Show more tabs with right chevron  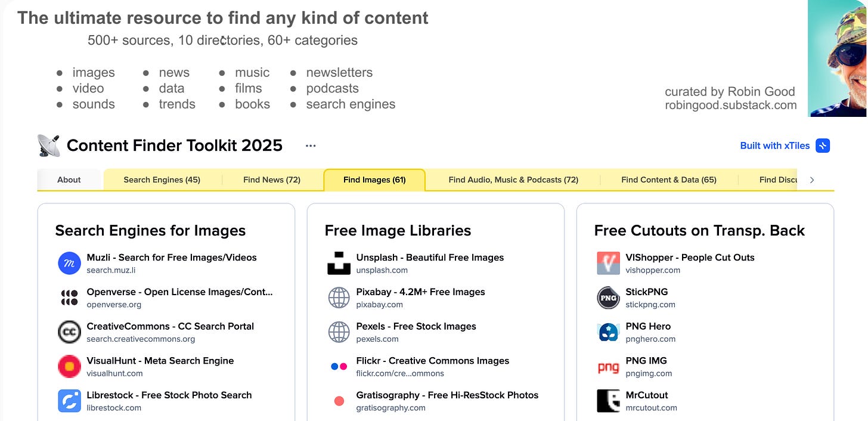tap(812, 179)
